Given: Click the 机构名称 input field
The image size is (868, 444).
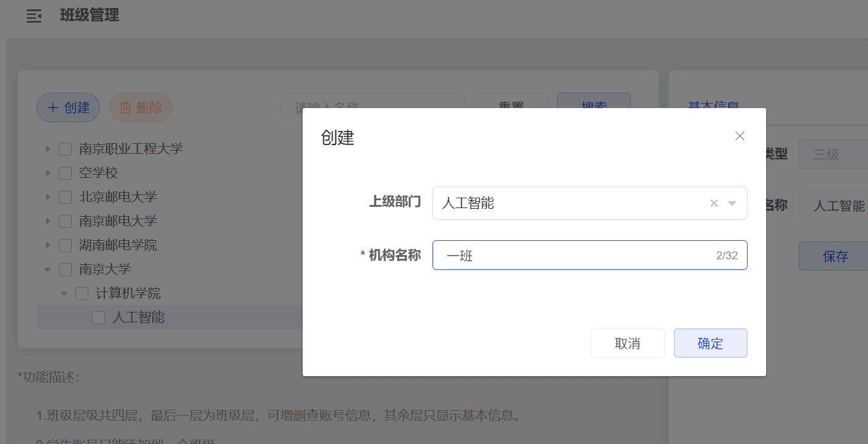Looking at the screenshot, I should coord(575,256).
